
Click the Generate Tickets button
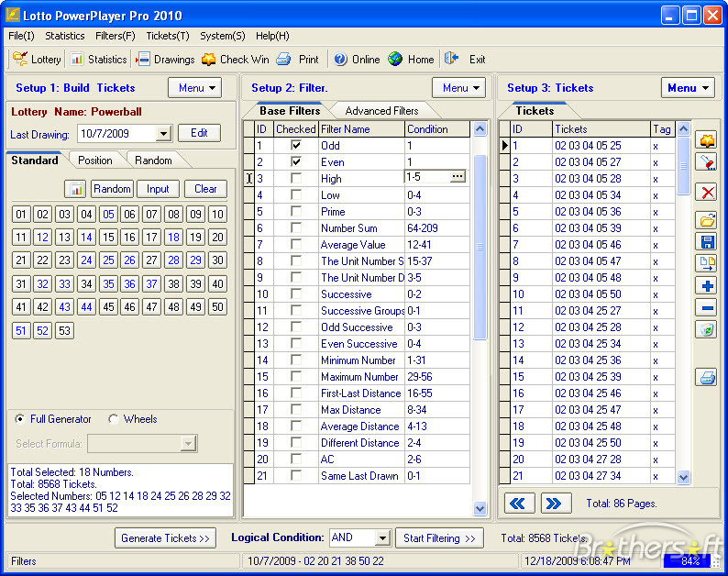165,537
